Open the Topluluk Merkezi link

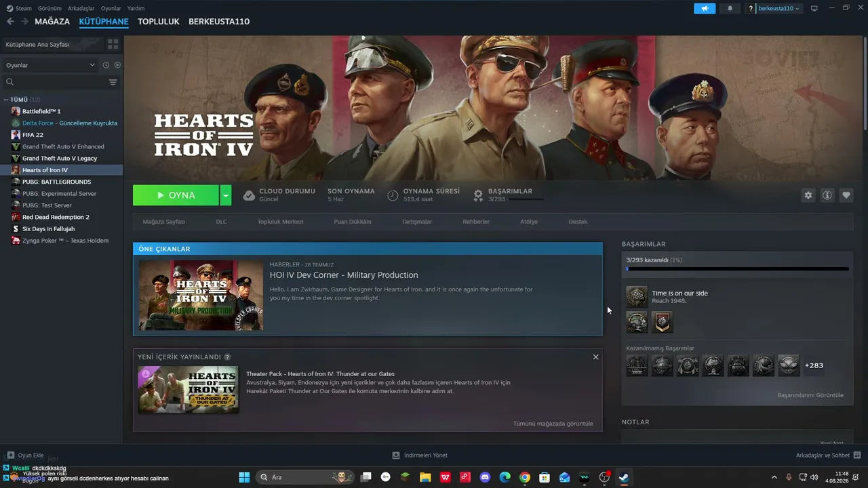[281, 222]
